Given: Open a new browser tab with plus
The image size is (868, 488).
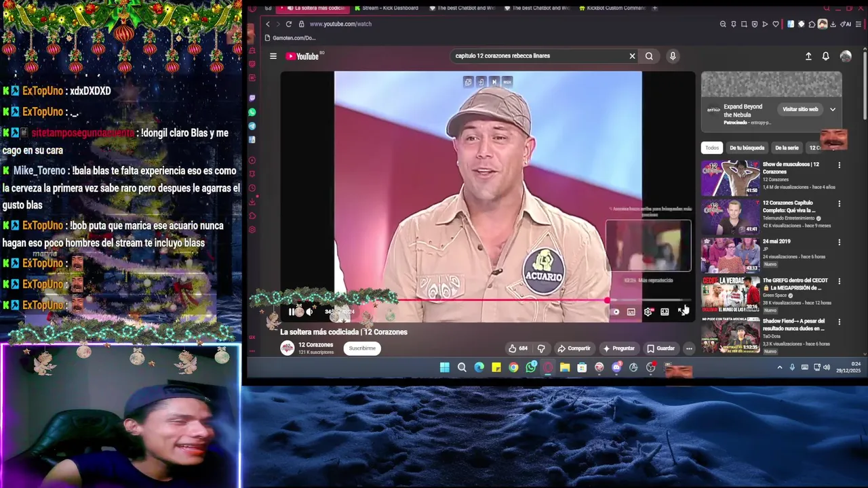Looking at the screenshot, I should tap(654, 8).
